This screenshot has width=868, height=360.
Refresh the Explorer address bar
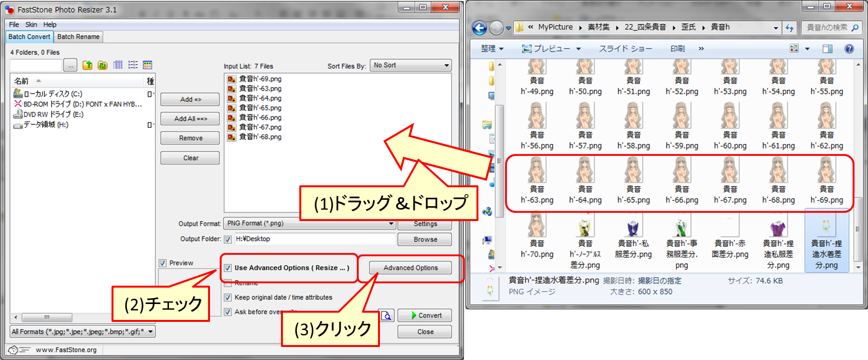[789, 28]
